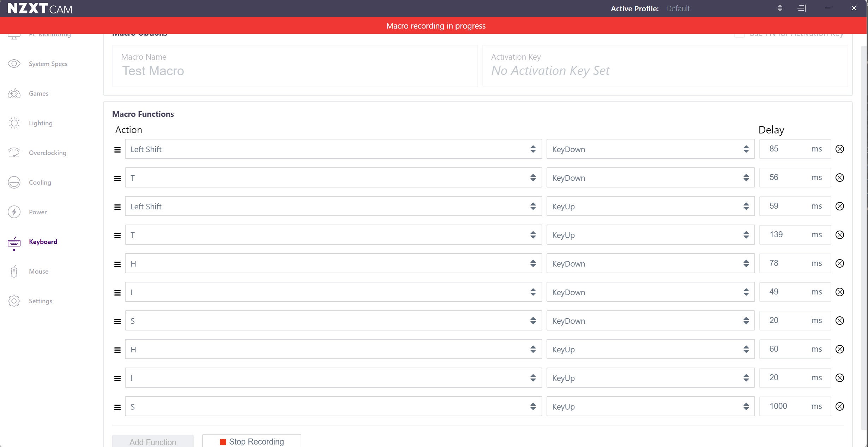Click the Add Function button
The height and width of the screenshot is (447, 868).
[x=153, y=441]
